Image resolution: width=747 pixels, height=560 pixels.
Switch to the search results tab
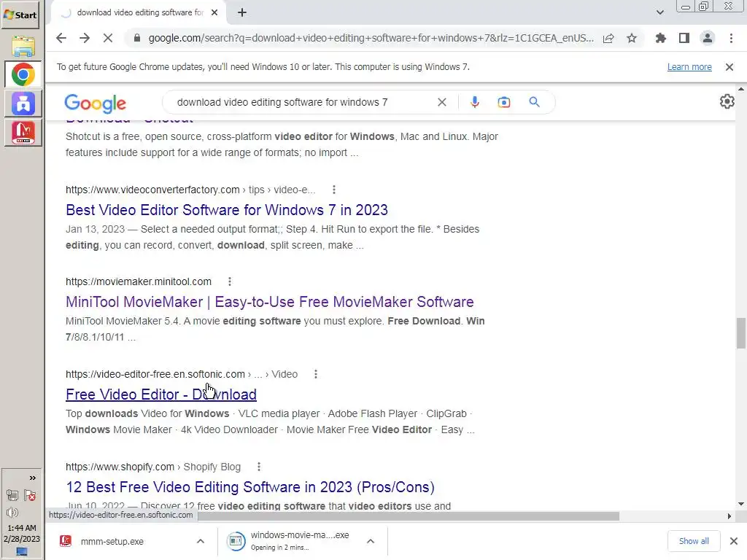click(139, 12)
